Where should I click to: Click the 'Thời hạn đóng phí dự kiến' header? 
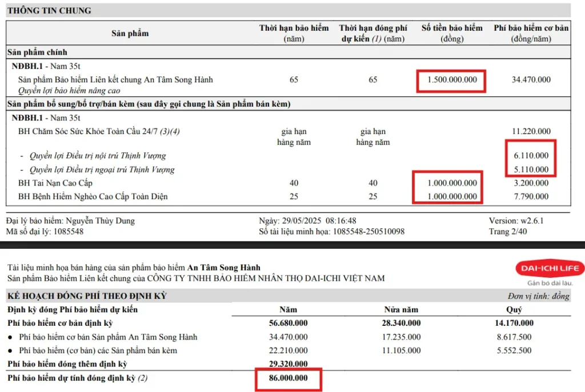(x=373, y=33)
